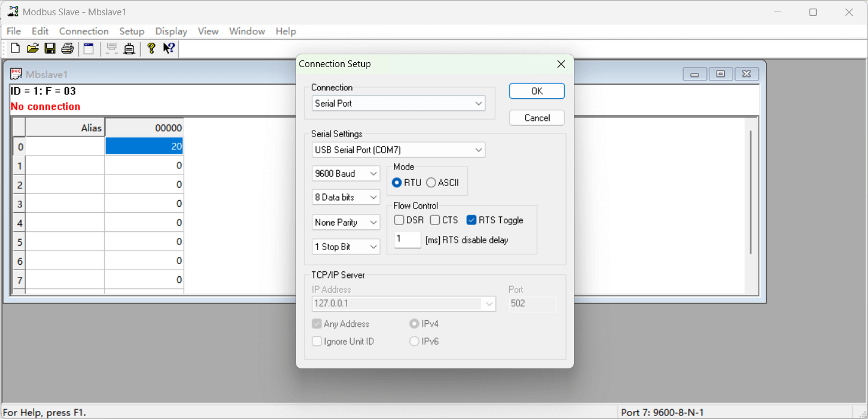The height and width of the screenshot is (419, 868).
Task: Expand the None Parity dropdown
Action: point(346,223)
